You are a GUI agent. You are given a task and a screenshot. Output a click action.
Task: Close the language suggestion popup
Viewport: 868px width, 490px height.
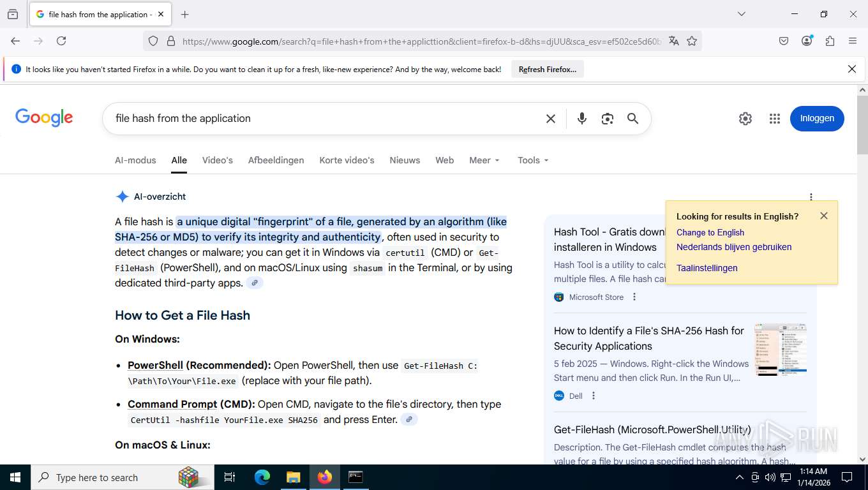[x=823, y=216]
